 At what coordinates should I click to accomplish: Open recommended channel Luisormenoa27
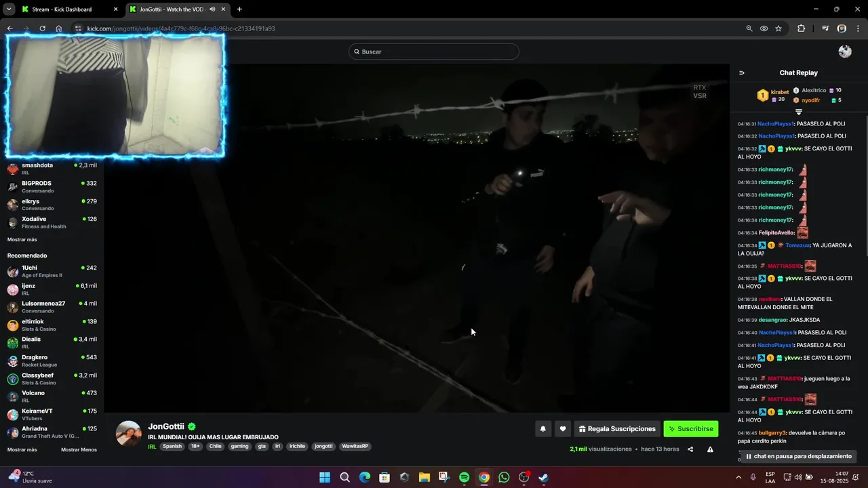click(52, 307)
